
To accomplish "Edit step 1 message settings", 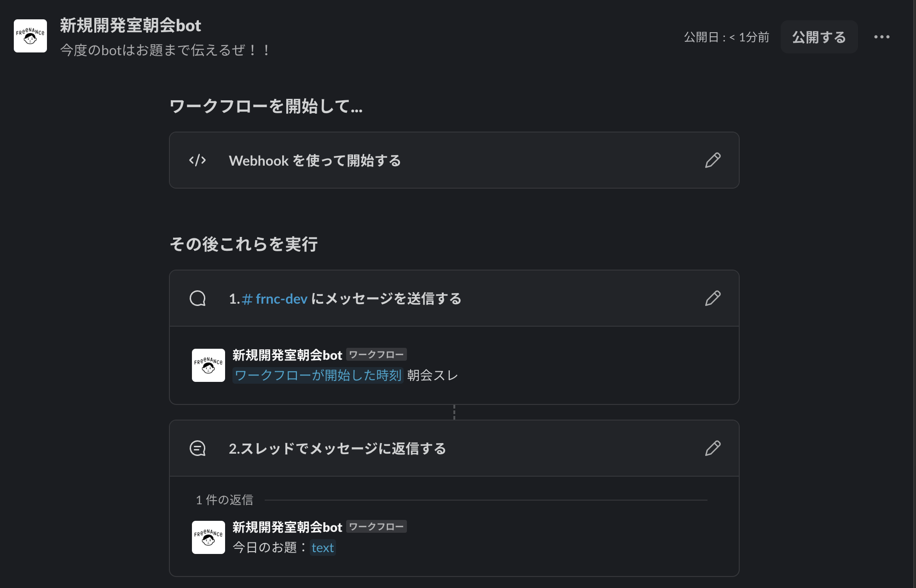I will [x=713, y=299].
